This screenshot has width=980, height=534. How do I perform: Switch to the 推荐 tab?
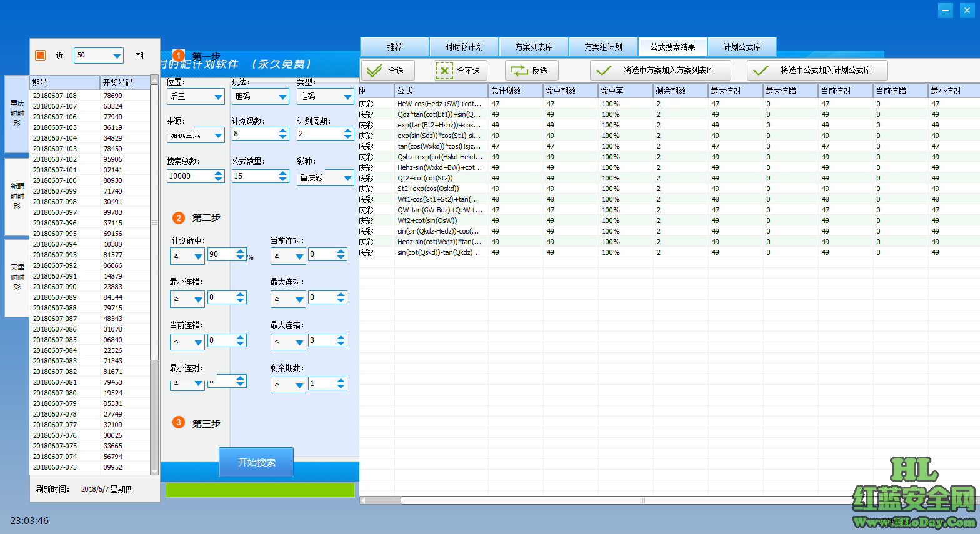coord(395,47)
